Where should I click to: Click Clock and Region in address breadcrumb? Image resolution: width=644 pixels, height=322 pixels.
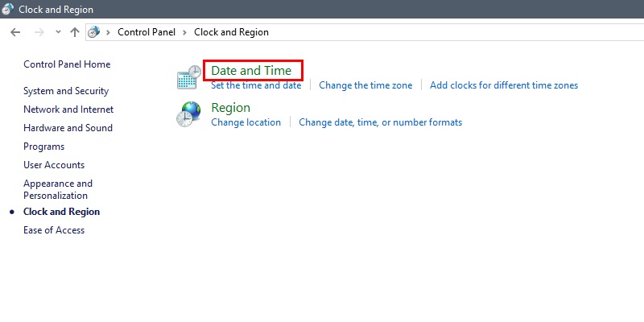click(x=231, y=32)
